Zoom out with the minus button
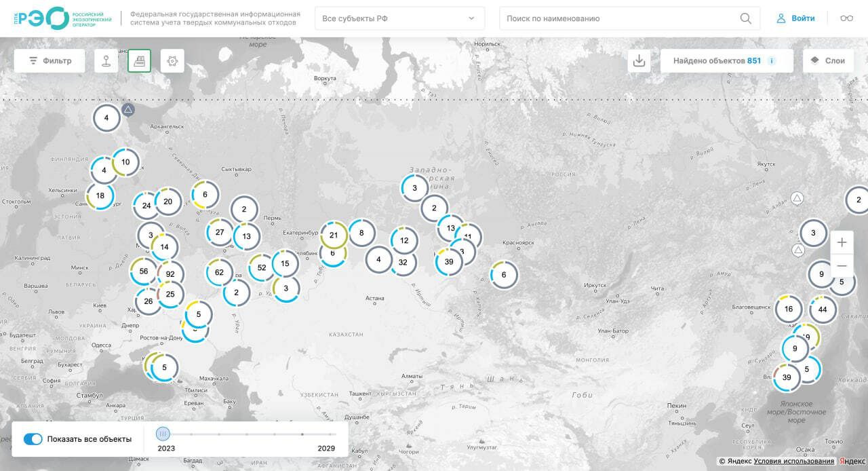 click(x=842, y=265)
